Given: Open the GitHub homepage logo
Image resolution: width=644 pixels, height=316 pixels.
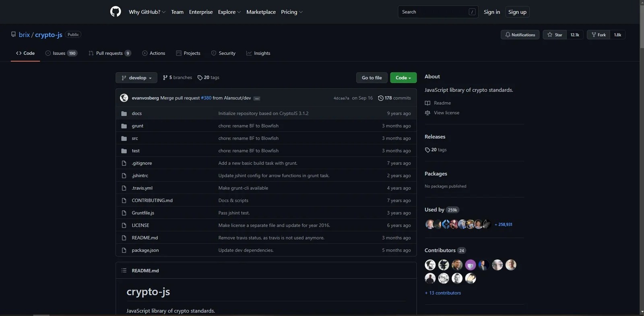Looking at the screenshot, I should [x=116, y=12].
